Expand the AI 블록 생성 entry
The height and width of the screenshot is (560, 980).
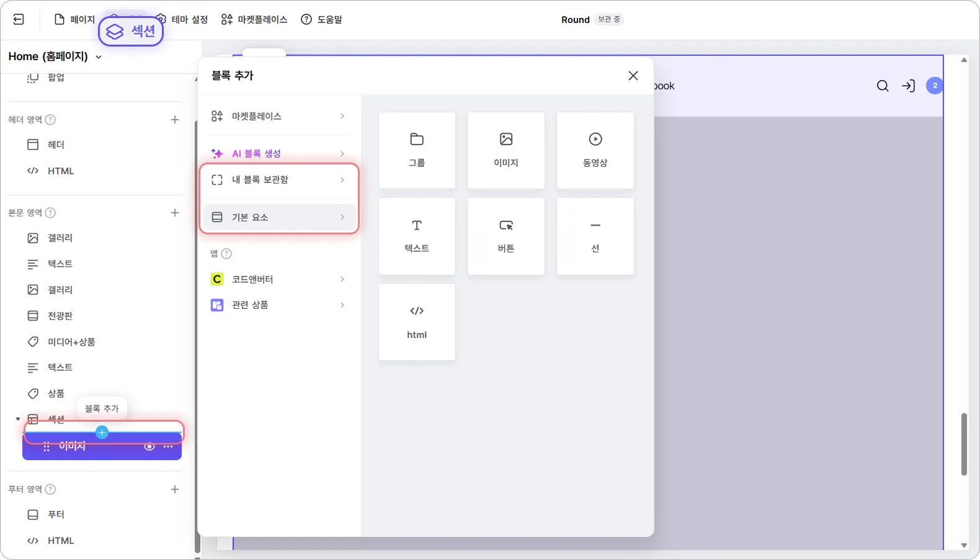[x=279, y=153]
